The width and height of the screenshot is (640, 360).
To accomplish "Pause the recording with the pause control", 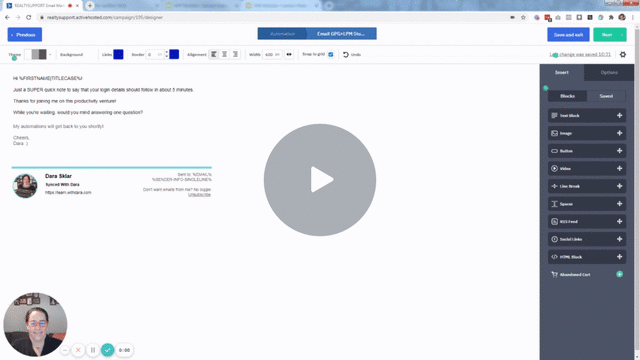I will coord(93,350).
